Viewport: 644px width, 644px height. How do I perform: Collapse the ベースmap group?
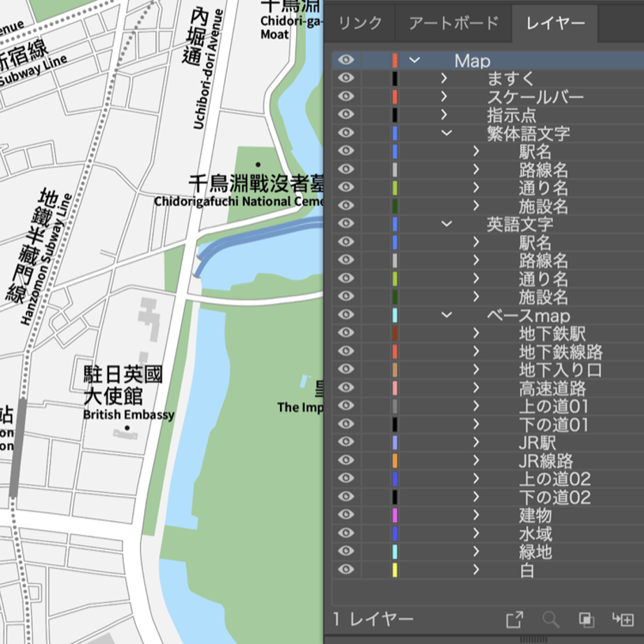click(x=447, y=315)
